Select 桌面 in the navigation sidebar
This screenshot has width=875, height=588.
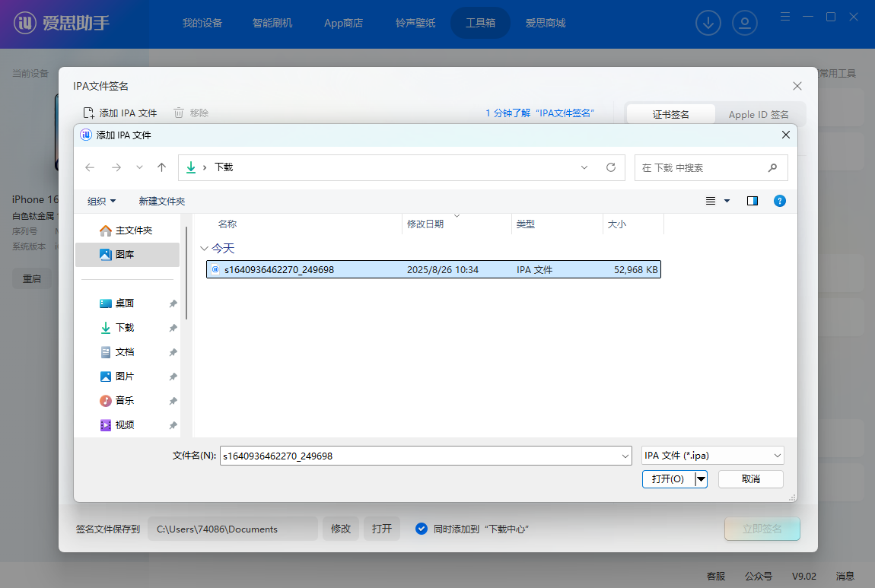(x=125, y=304)
